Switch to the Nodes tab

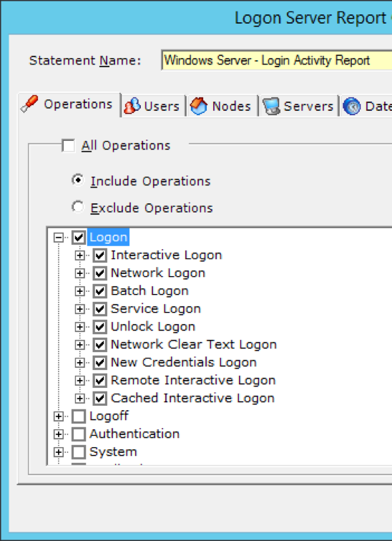click(x=222, y=106)
